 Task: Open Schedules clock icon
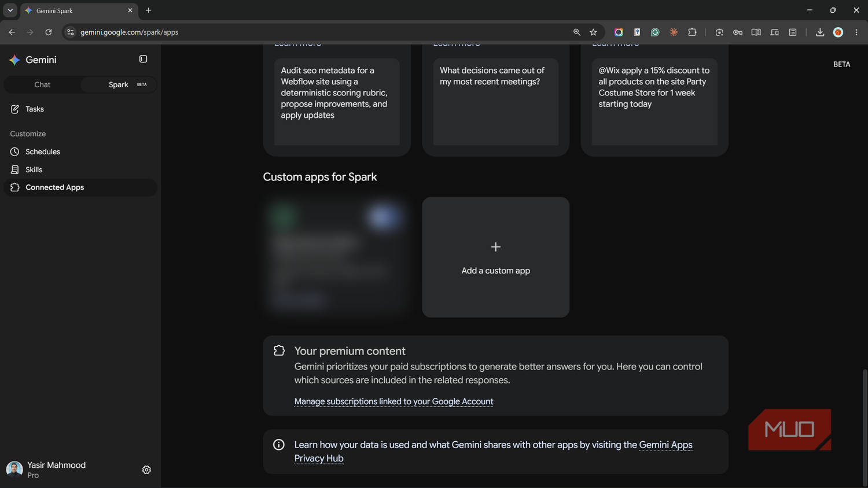(x=15, y=151)
